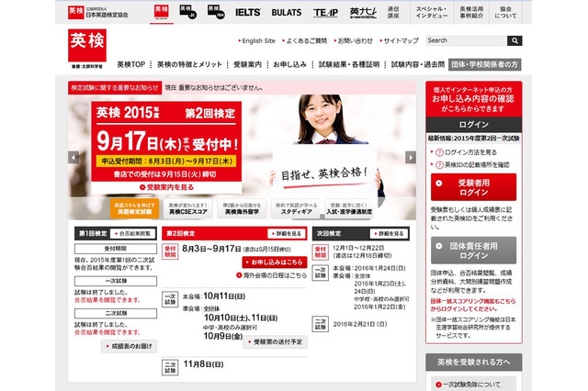The height and width of the screenshot is (391, 588).
Task: Click the 日本英語検定協会 association logo
Action: pos(98,12)
